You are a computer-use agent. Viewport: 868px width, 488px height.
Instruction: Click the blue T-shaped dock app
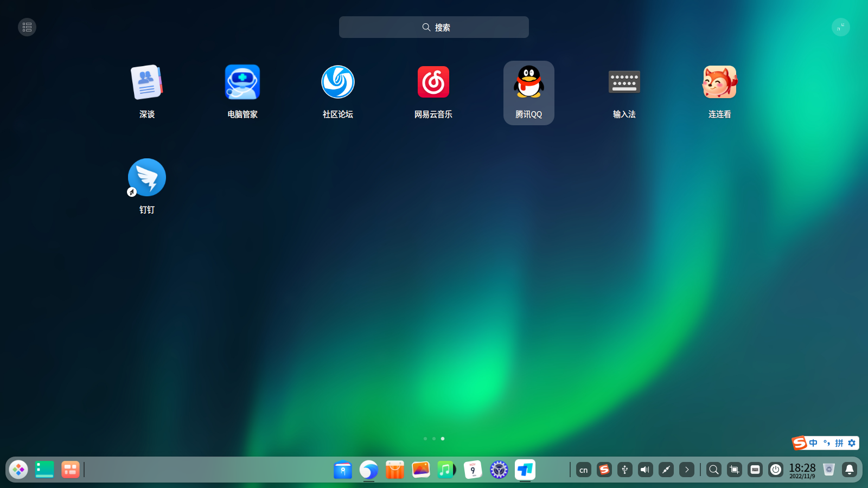525,470
